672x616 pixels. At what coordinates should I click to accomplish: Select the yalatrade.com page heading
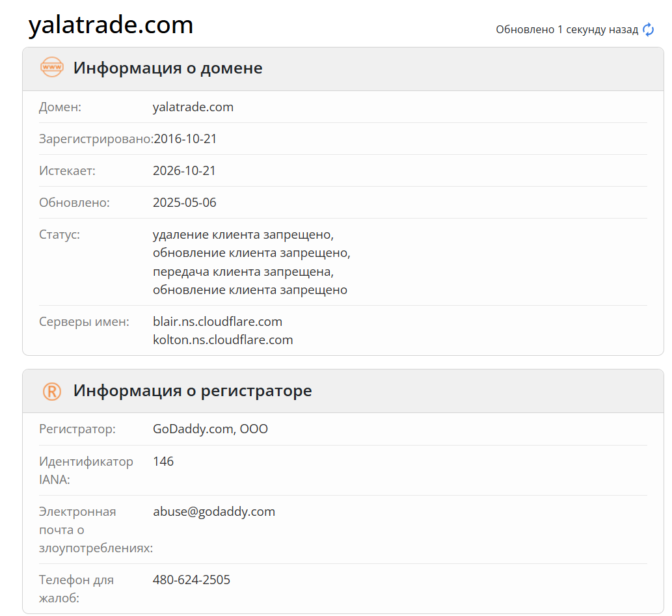(111, 25)
